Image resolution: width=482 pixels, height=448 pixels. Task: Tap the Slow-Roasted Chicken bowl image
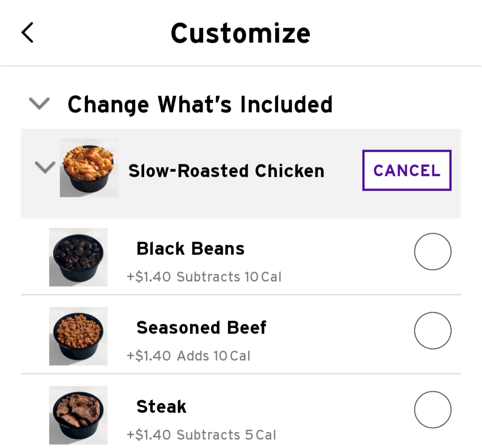89,168
